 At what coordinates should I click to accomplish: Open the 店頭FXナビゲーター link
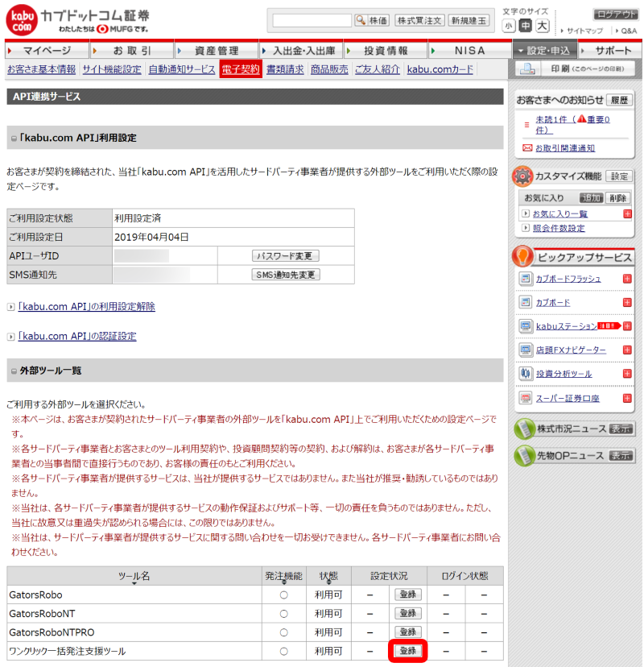coord(571,350)
